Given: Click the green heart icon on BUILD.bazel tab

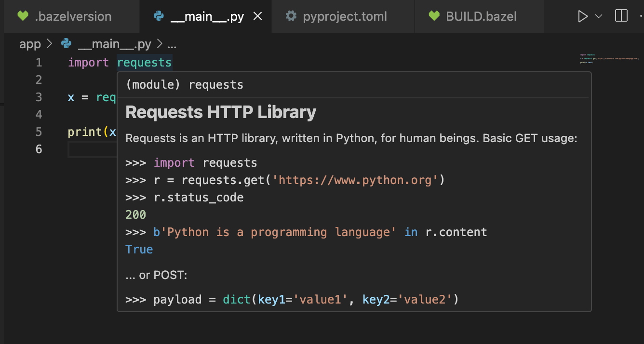Looking at the screenshot, I should pos(434,16).
